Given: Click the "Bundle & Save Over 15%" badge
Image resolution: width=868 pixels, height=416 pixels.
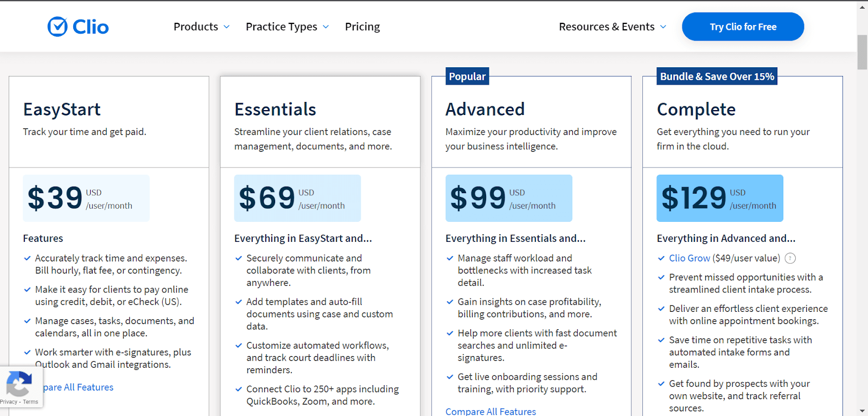Looking at the screenshot, I should click(716, 76).
